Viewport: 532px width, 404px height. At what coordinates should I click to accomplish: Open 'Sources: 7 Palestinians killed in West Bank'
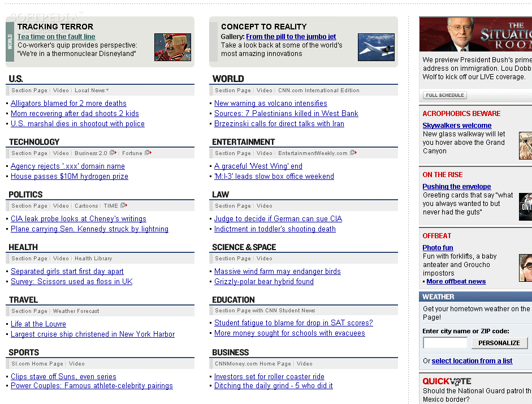point(286,113)
